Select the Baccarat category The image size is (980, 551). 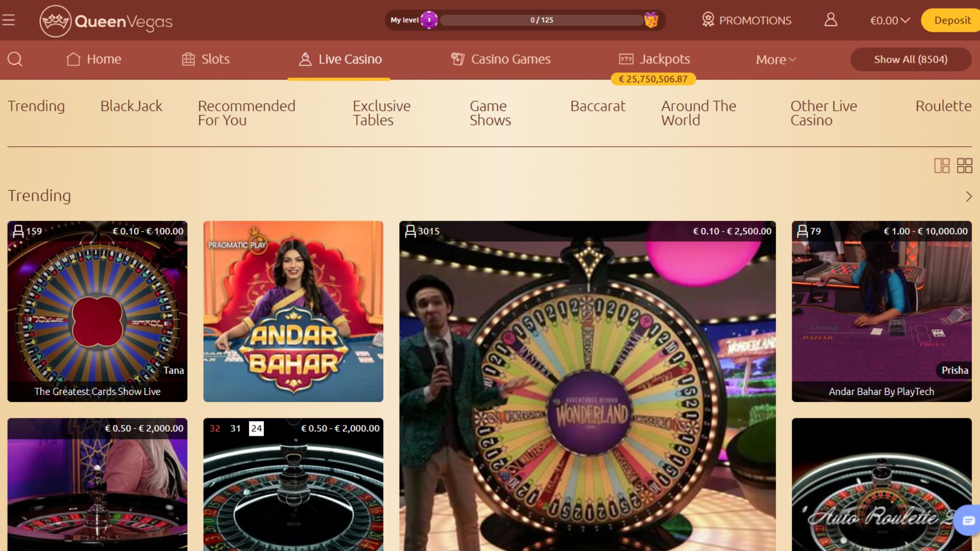pos(598,106)
